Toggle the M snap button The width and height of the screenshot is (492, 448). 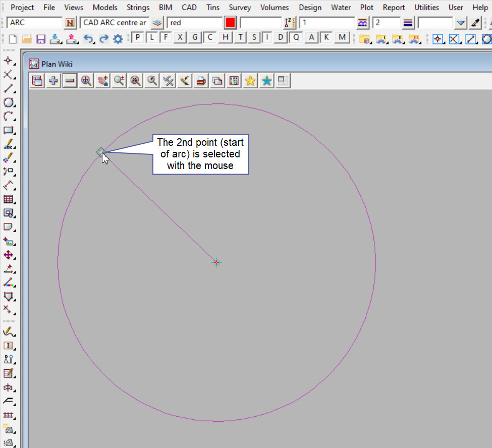(343, 37)
